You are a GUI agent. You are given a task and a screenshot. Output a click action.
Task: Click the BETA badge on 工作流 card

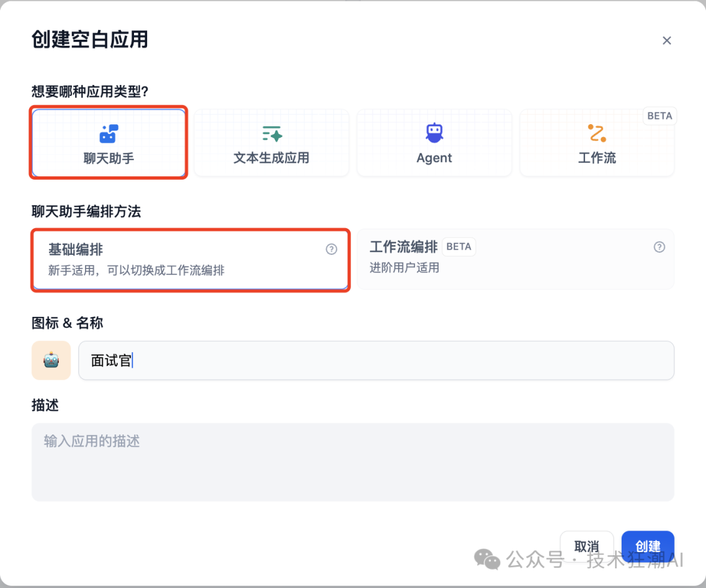[x=660, y=116]
